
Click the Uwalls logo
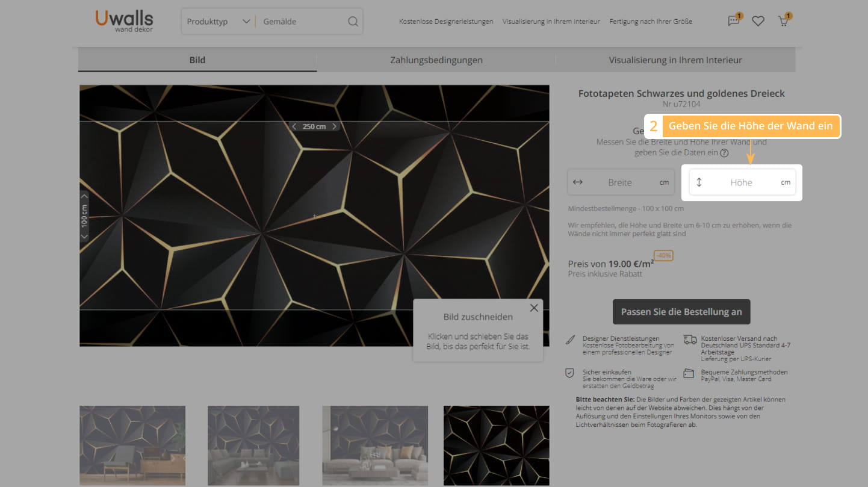(124, 21)
